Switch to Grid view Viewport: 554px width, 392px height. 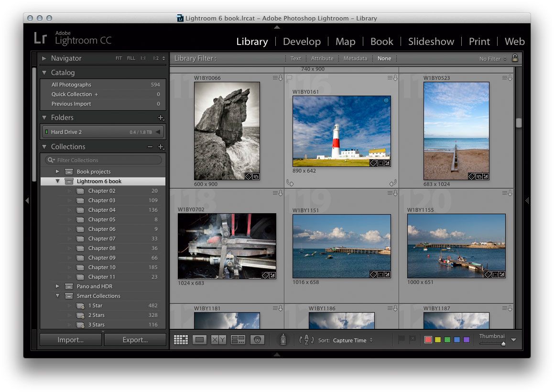tap(181, 340)
